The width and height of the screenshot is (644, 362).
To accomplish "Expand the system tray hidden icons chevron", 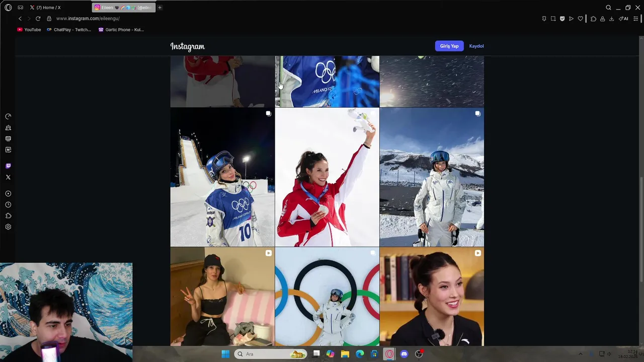I will click(x=580, y=354).
